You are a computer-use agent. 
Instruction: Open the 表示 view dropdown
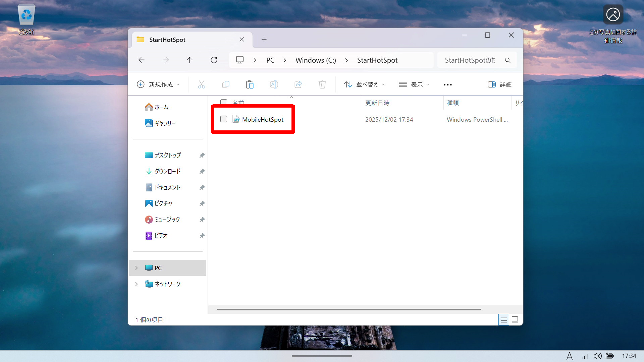(414, 84)
